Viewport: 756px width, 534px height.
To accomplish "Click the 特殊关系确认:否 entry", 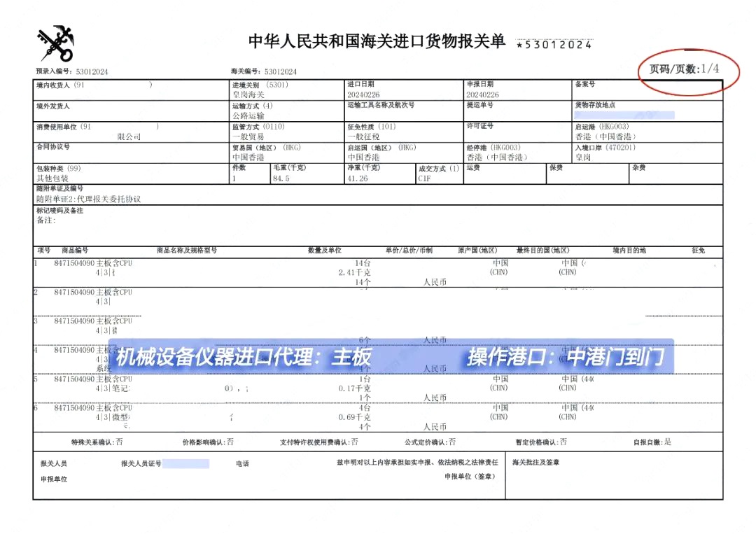I will (x=97, y=442).
